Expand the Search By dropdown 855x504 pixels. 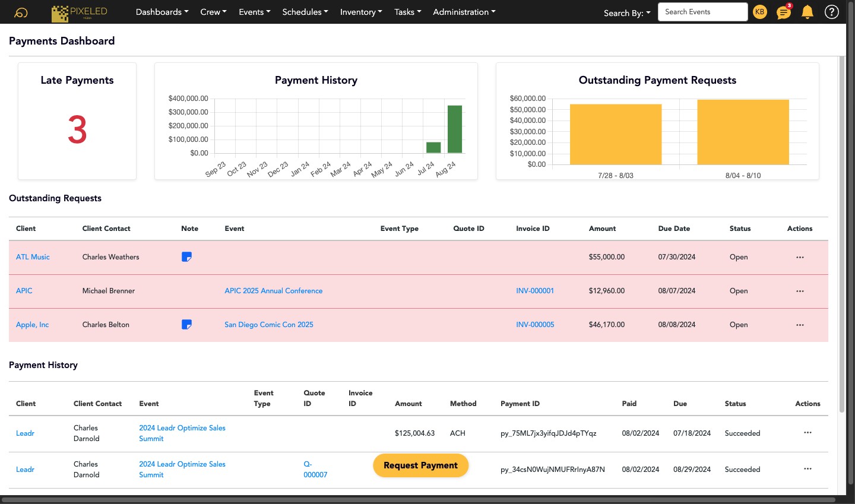click(627, 13)
